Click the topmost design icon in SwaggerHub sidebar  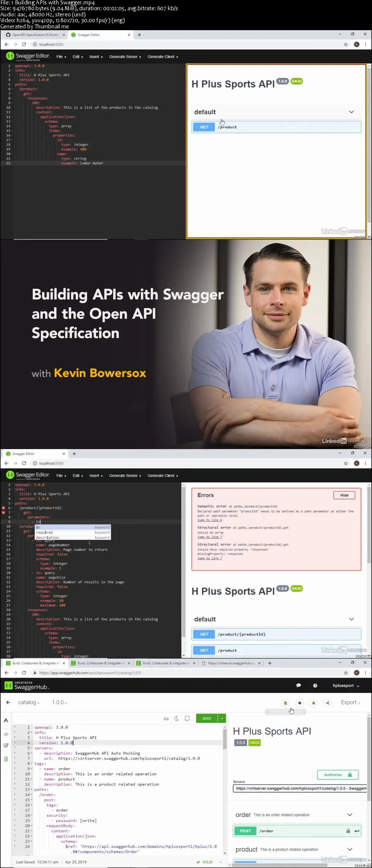pos(6,720)
